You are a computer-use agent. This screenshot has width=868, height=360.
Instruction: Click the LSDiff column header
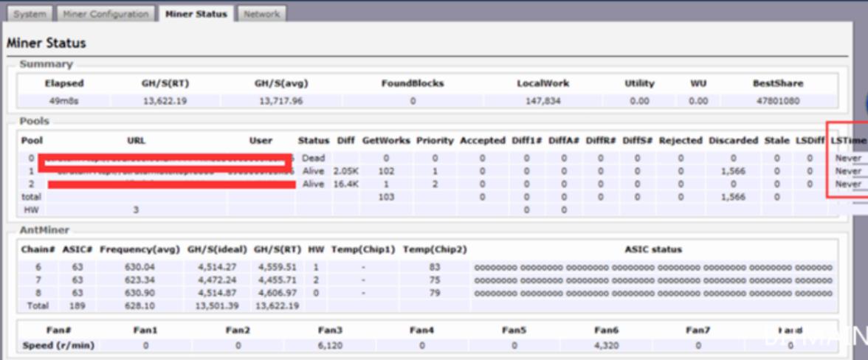pyautogui.click(x=810, y=140)
